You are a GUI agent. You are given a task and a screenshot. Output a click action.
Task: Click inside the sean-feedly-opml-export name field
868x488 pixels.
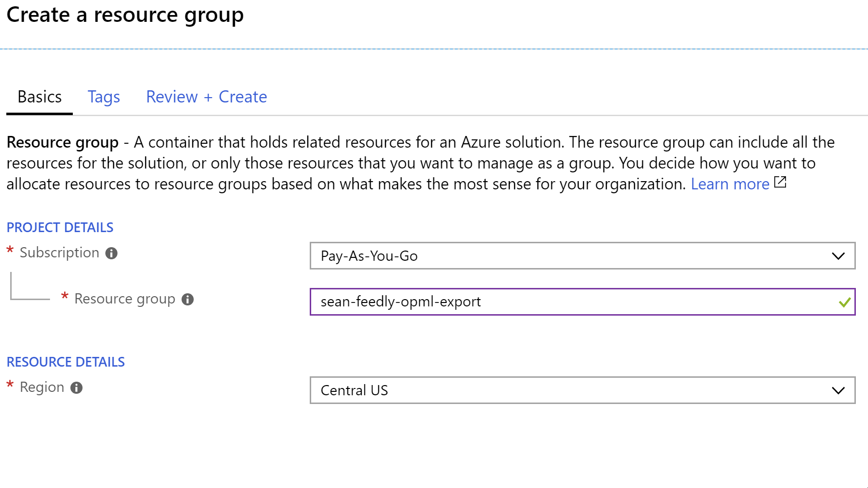pyautogui.click(x=485, y=302)
